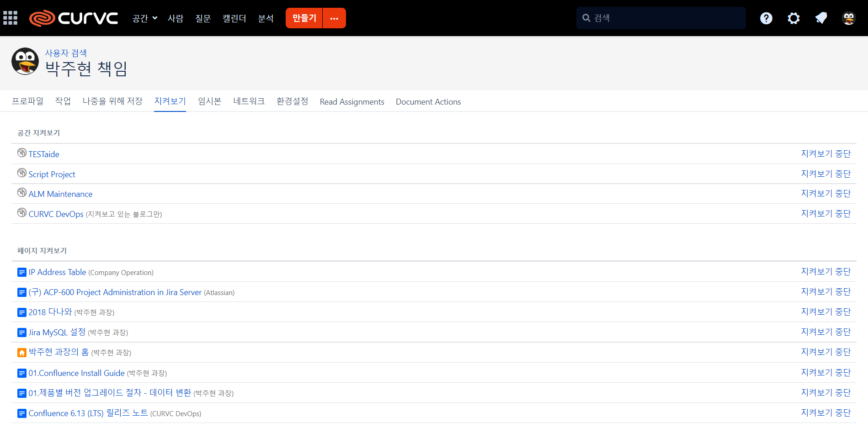
Task: Open the create more options ellipsis button
Action: [x=334, y=18]
